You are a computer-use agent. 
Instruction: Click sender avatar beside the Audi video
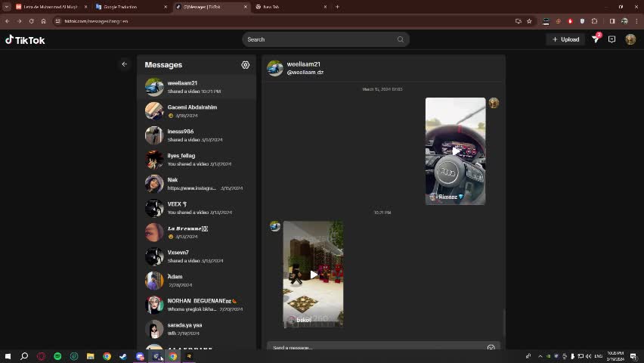click(494, 103)
